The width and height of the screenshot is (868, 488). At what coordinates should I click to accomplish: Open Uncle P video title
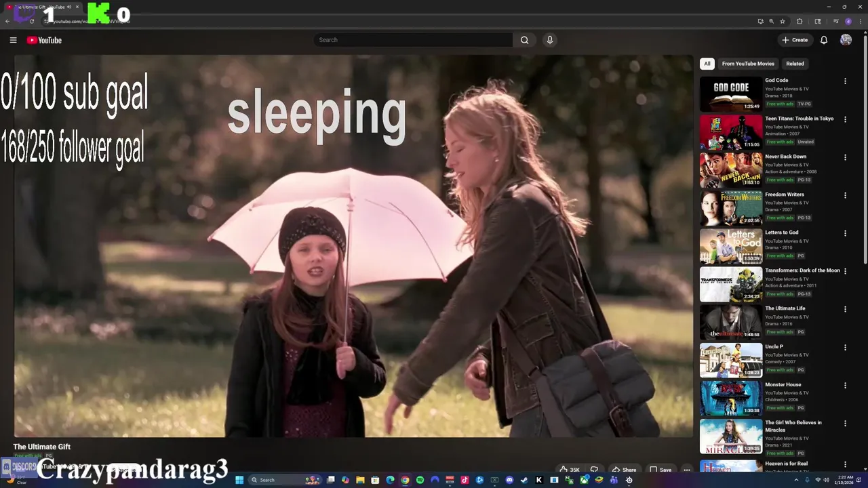tap(774, 346)
